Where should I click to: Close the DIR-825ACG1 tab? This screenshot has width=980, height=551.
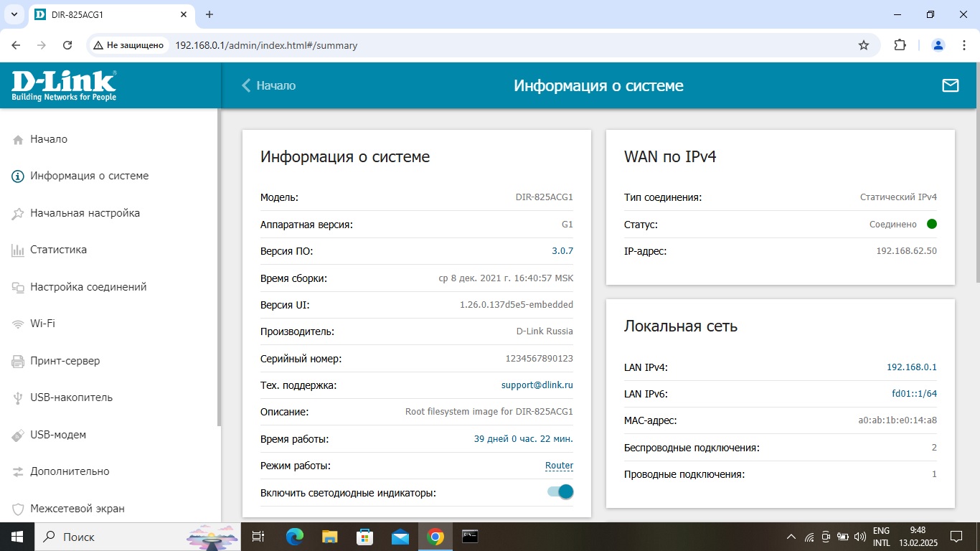pos(184,14)
